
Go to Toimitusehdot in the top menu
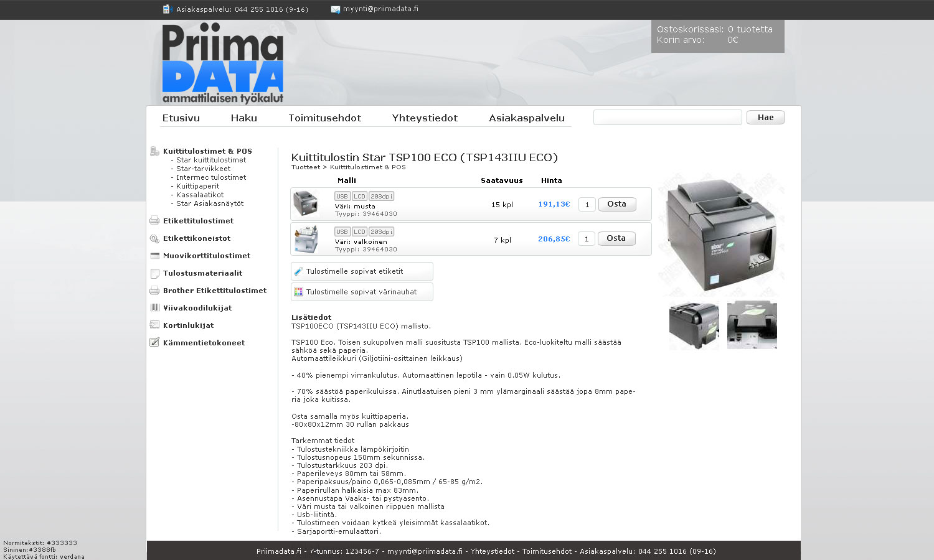click(325, 118)
